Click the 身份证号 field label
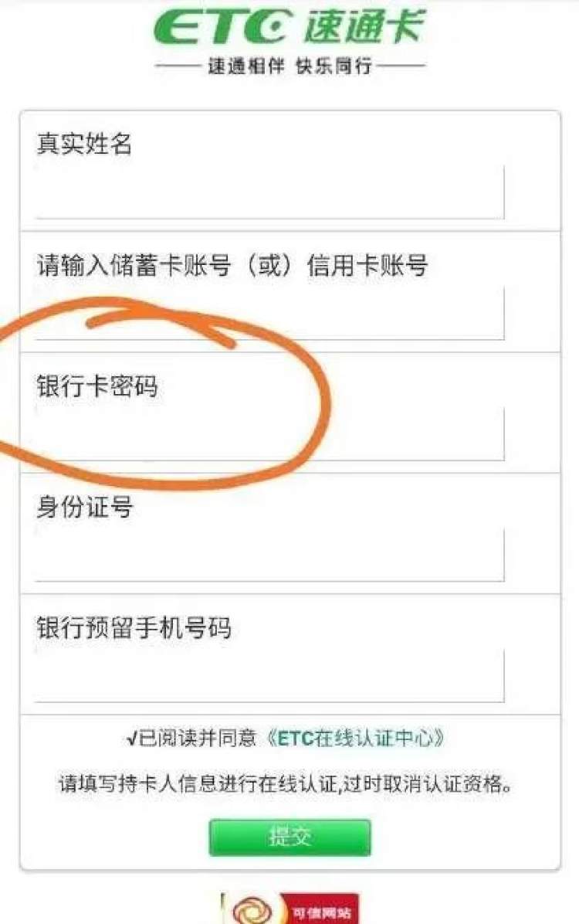This screenshot has height=924, width=579. [x=85, y=507]
